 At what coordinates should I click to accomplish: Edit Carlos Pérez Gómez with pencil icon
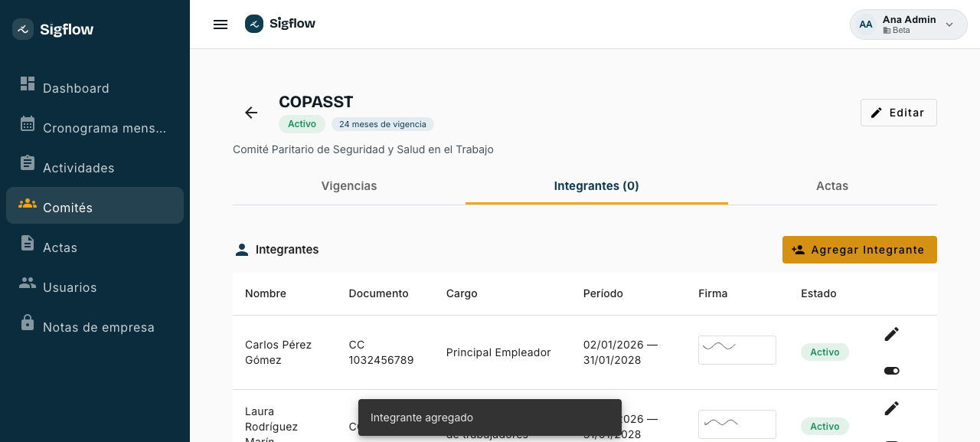891,334
